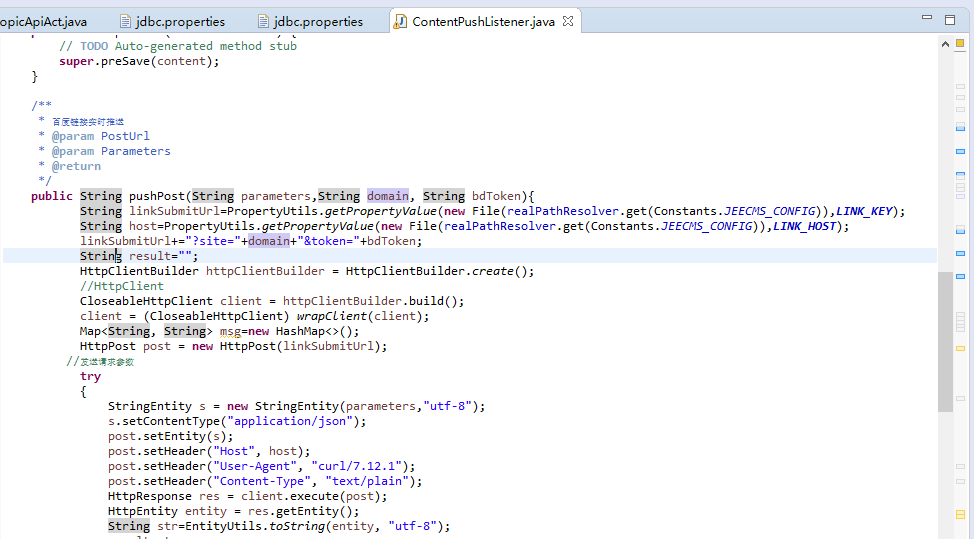Click JEECMS_CONFIG on the host line

pyautogui.click(x=706, y=226)
